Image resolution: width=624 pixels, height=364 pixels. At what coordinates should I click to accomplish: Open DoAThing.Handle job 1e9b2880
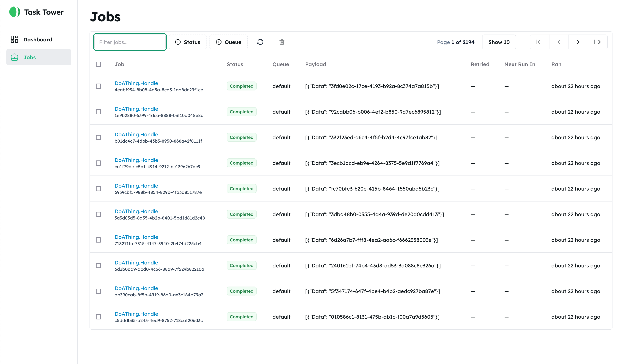pos(136,109)
